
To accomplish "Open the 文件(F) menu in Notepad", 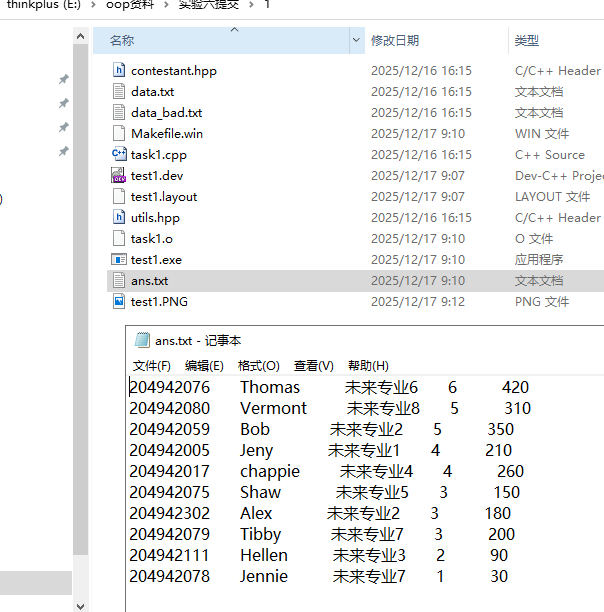I will coord(151,366).
